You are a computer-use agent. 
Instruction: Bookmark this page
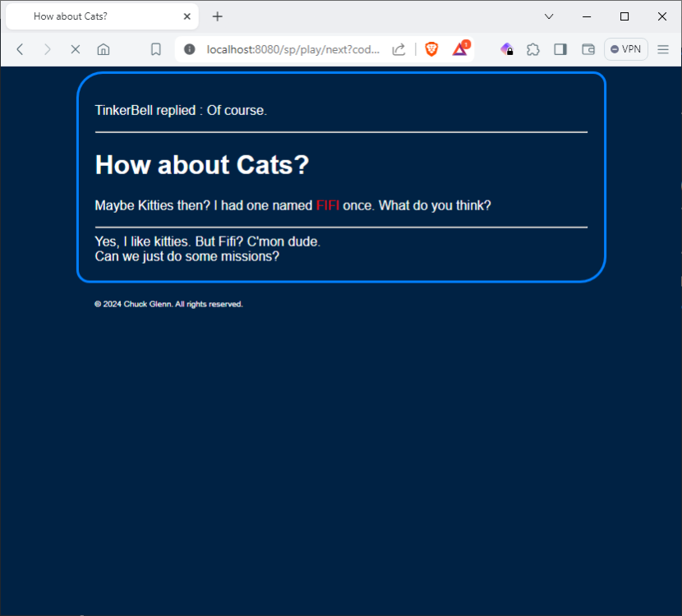(155, 49)
